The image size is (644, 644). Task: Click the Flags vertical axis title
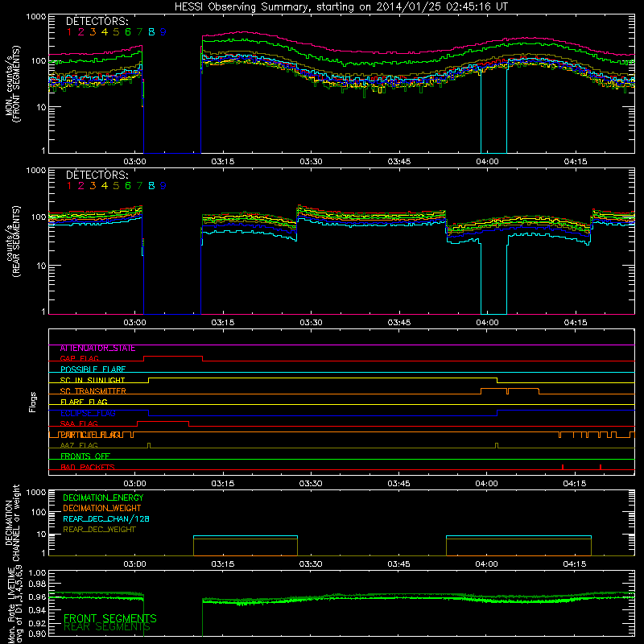tap(33, 402)
